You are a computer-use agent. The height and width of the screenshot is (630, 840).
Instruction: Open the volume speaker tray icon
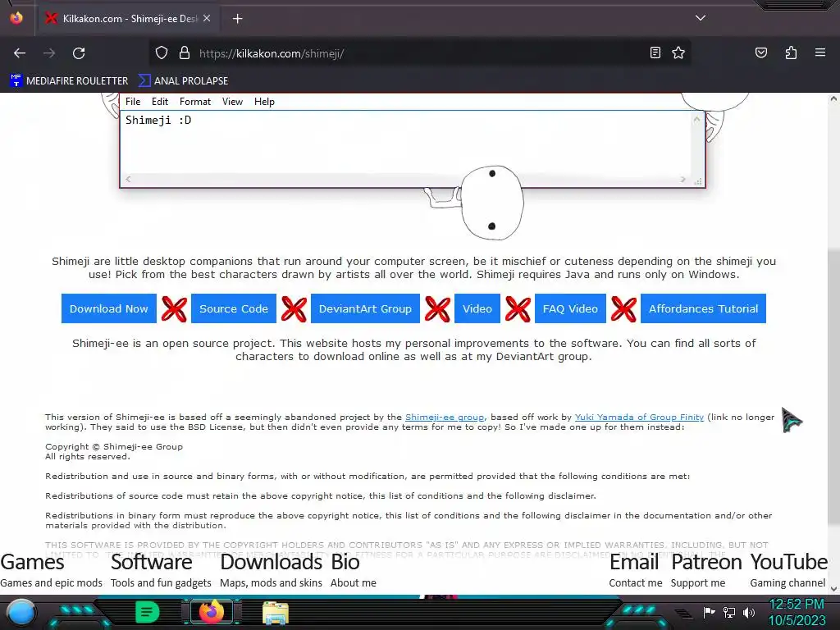[749, 612]
